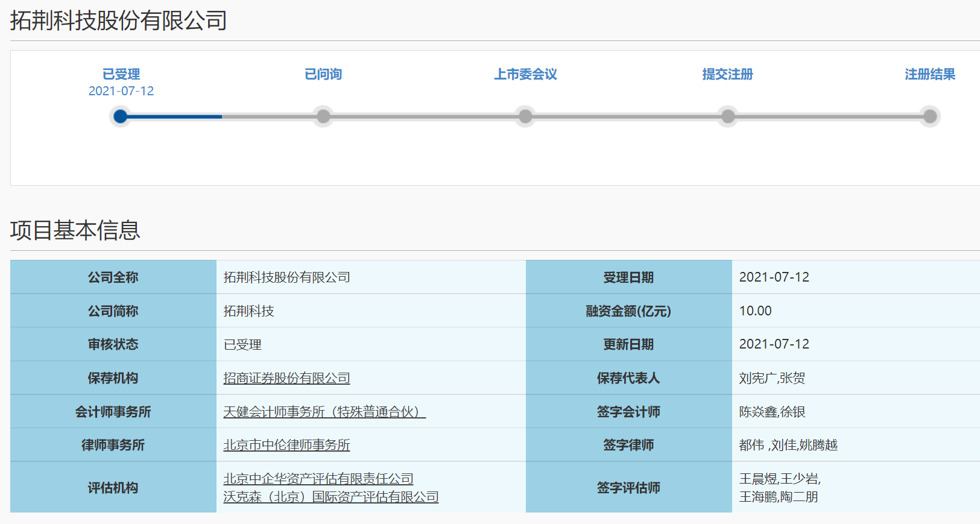Click the 保荐代表人 value 刘宪广,张贺

pyautogui.click(x=772, y=378)
